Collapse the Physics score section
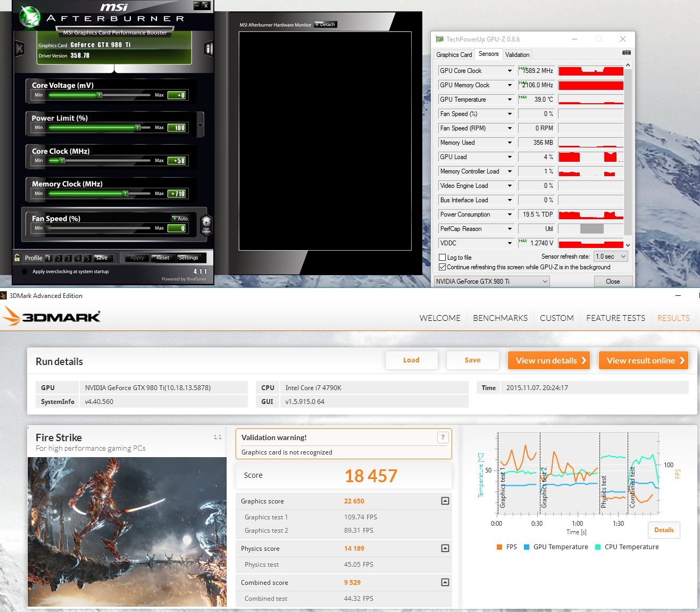 (x=445, y=548)
